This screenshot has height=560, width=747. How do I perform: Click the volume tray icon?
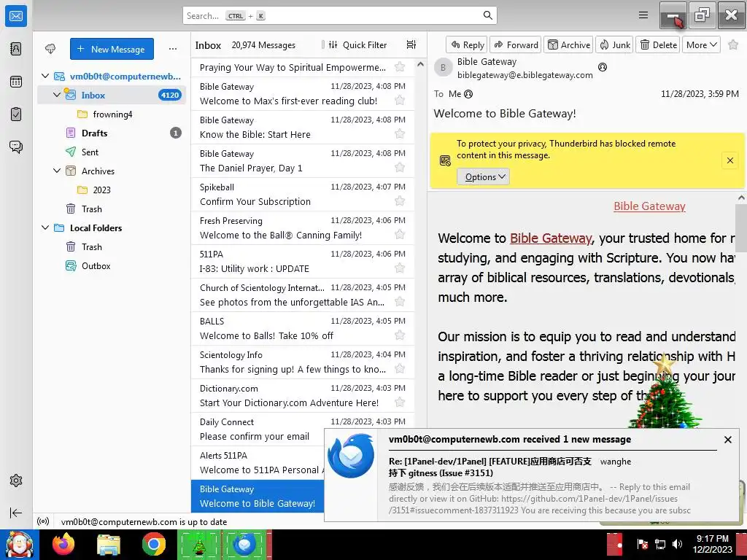click(677, 544)
